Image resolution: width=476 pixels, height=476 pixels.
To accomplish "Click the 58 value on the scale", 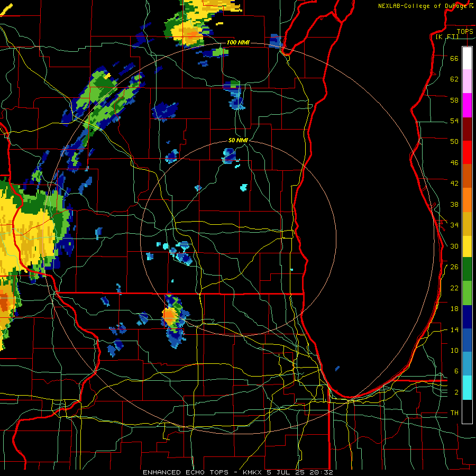I will click(x=454, y=100).
